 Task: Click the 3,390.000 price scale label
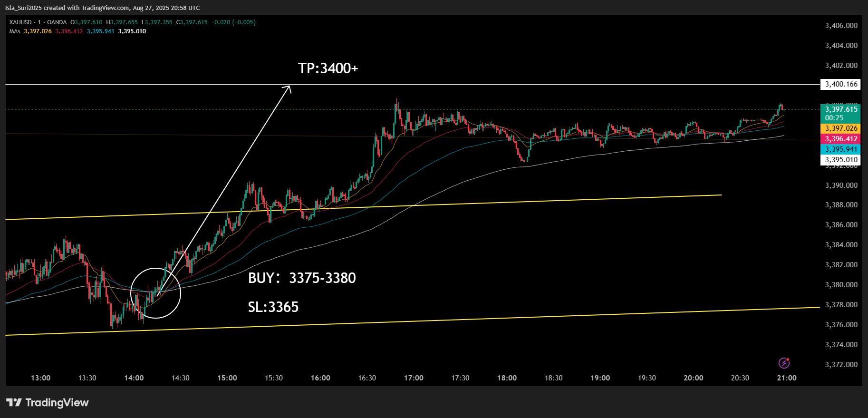pyautogui.click(x=841, y=185)
